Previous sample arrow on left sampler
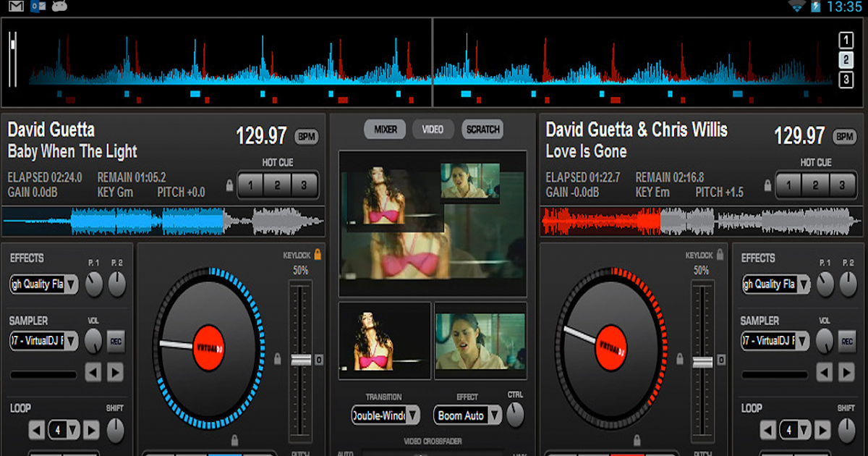This screenshot has width=868, height=456. [x=93, y=373]
